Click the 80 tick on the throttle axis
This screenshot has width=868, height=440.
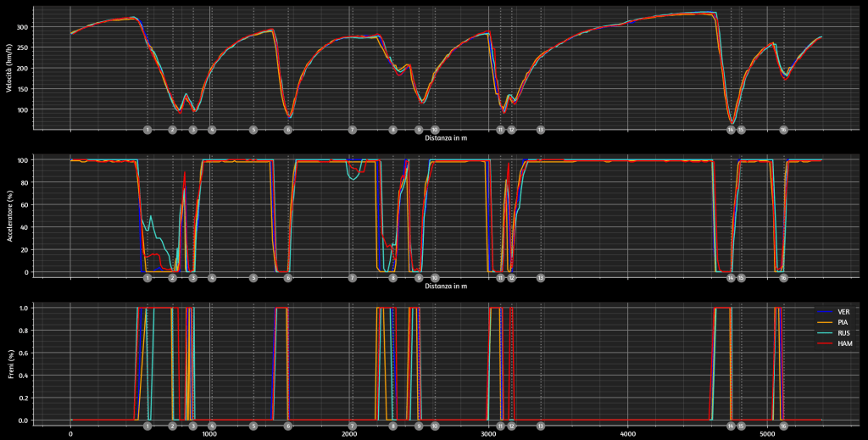(x=25, y=182)
